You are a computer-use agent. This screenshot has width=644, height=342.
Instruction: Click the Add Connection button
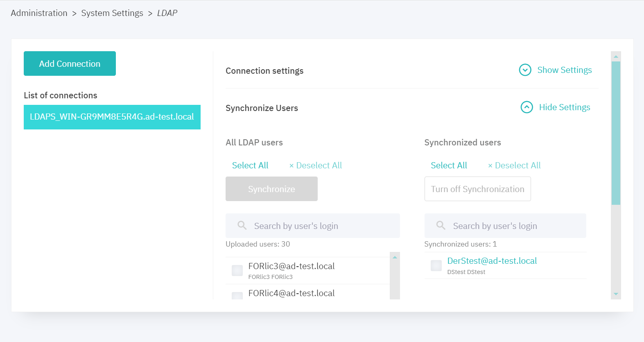(x=70, y=63)
